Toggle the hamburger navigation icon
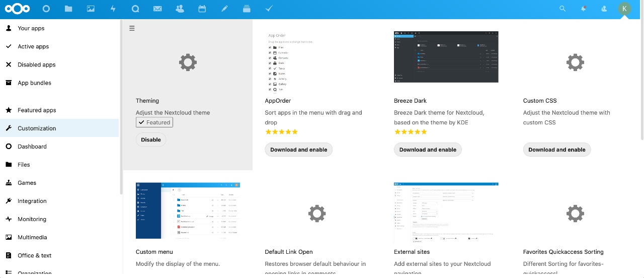Viewport: 644px width, 278px height. (x=132, y=28)
